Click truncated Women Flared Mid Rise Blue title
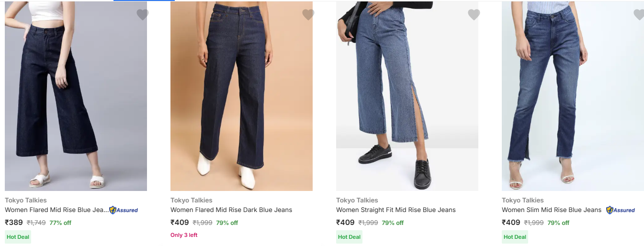The width and height of the screenshot is (644, 246). tap(56, 210)
